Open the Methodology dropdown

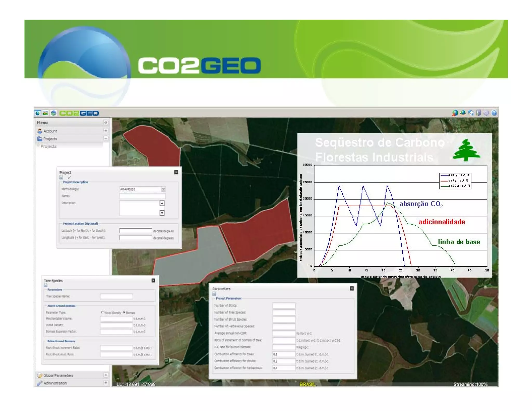163,189
